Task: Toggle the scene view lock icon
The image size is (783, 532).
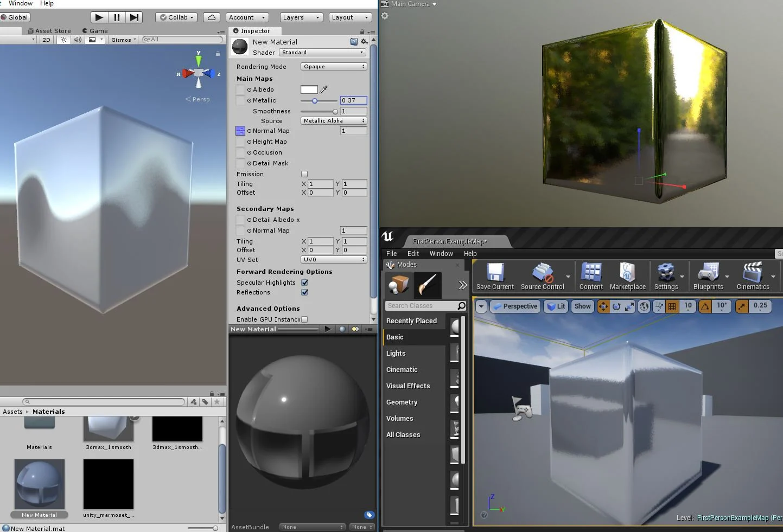Action: coord(218,53)
